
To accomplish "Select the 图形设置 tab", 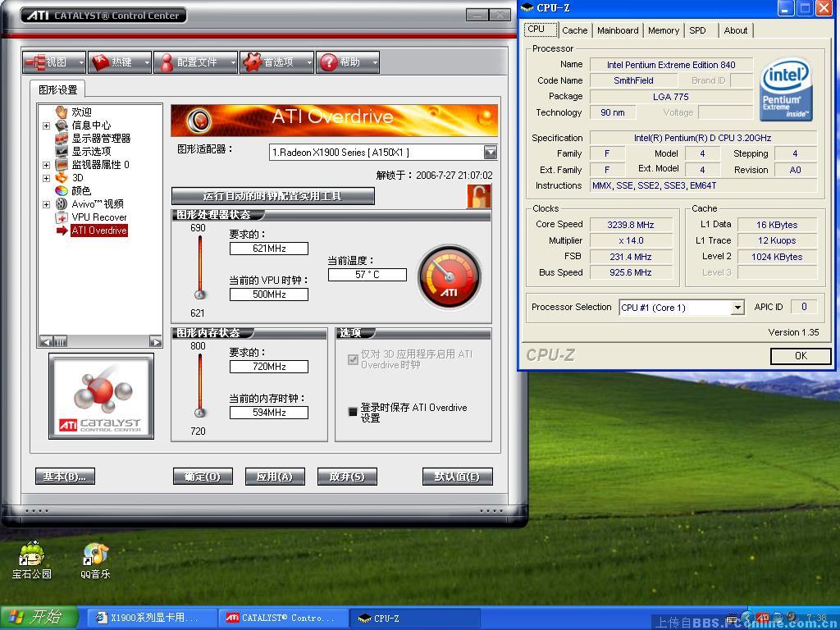I will 58,89.
